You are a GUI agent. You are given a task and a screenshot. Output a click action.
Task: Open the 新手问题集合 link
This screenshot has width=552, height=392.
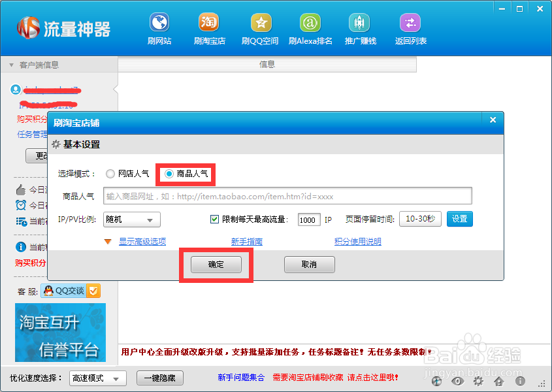(241, 378)
